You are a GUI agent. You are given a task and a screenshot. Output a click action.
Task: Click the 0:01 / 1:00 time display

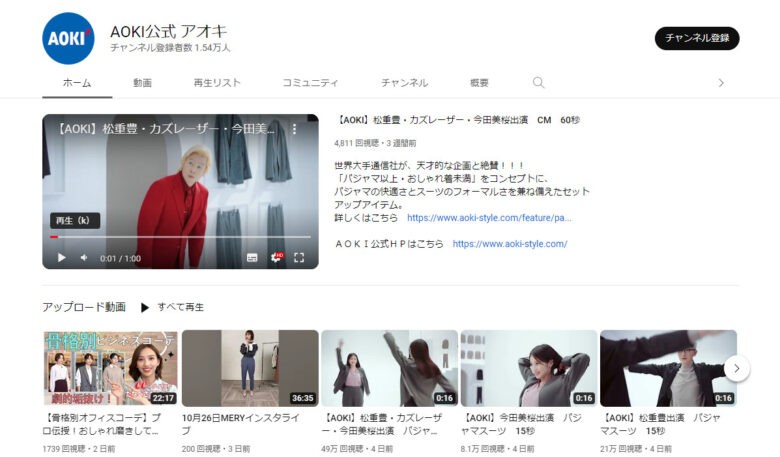coord(120,258)
